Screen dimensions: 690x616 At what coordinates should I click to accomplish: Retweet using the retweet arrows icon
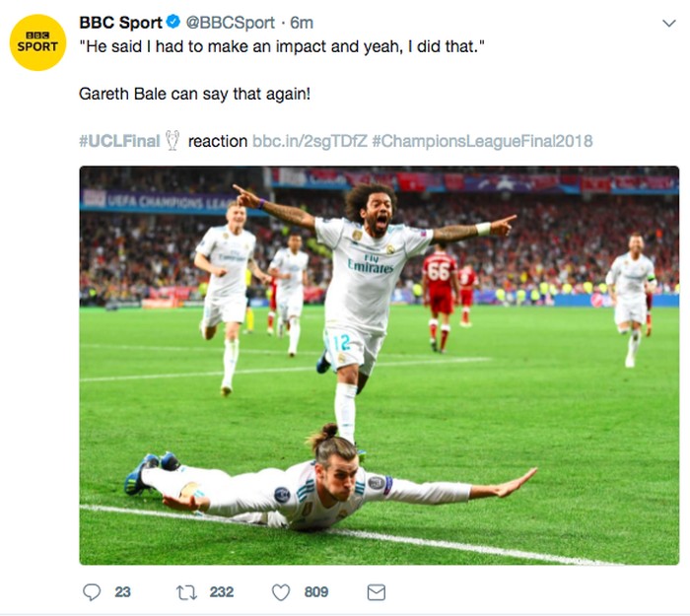[185, 592]
